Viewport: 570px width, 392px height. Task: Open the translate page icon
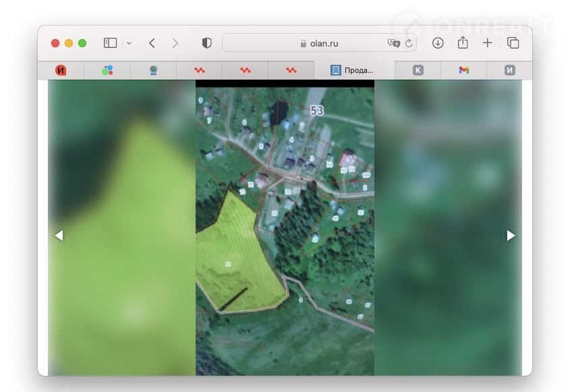(x=393, y=43)
